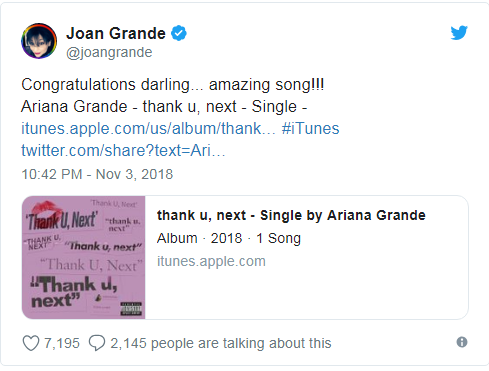This screenshot has width=489, height=371.
Task: Click the 7,195 likes count
Action: coord(62,343)
